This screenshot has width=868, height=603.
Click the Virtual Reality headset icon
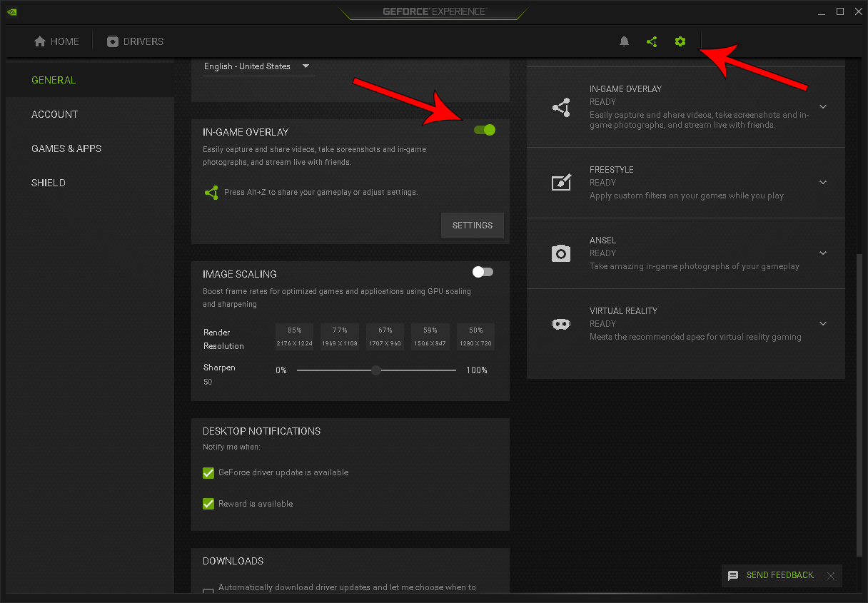(562, 324)
